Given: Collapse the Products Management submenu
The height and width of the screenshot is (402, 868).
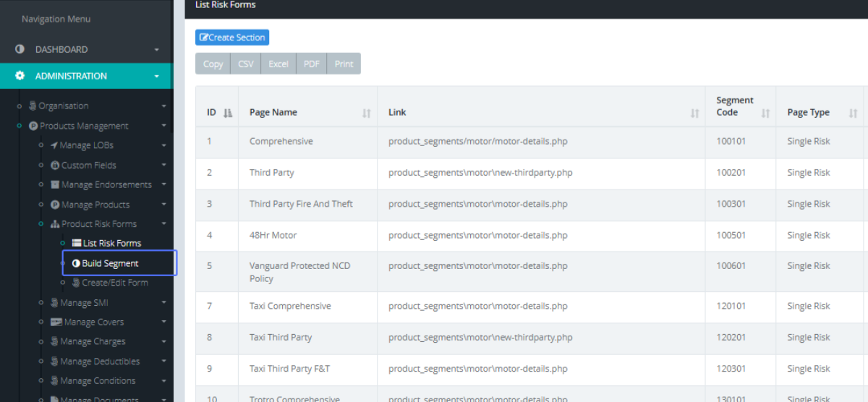Looking at the screenshot, I should point(163,126).
